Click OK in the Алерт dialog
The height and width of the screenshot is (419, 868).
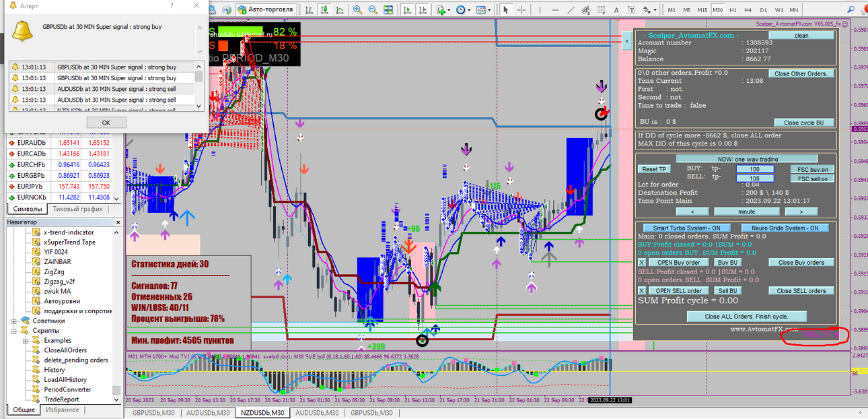tap(106, 123)
